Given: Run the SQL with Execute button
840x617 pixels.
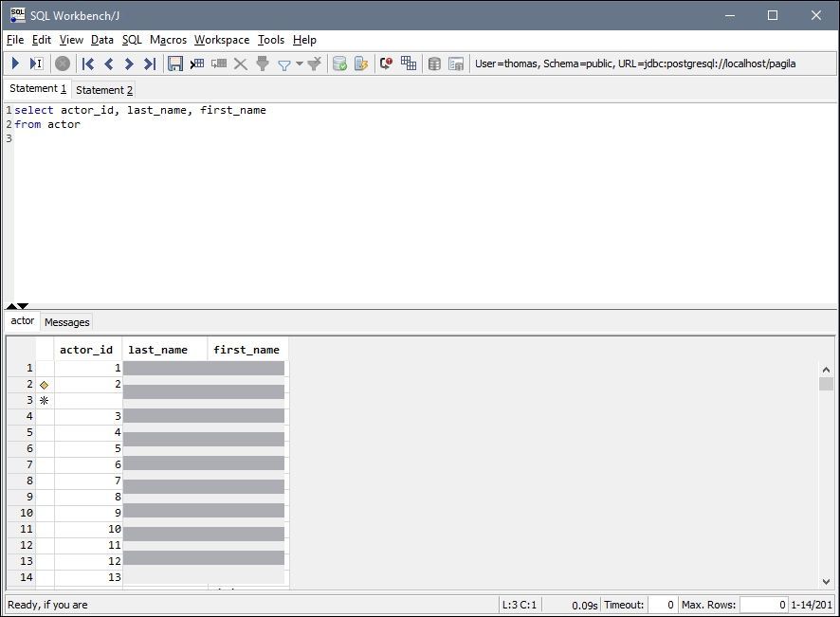Looking at the screenshot, I should 15,64.
